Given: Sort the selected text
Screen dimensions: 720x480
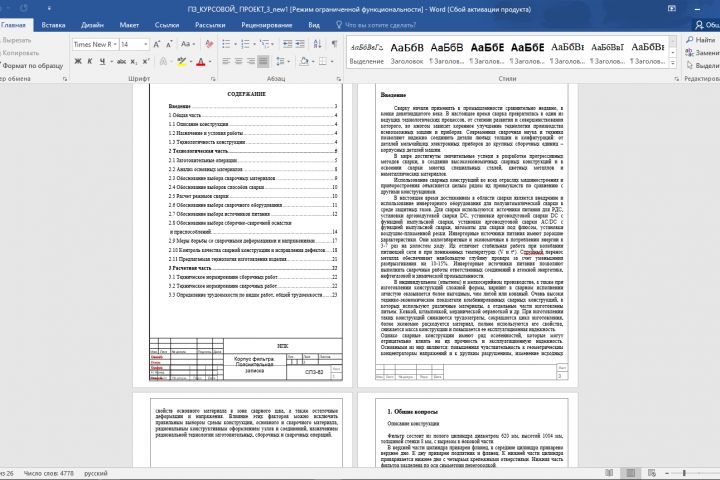Looking at the screenshot, I should point(317,44).
